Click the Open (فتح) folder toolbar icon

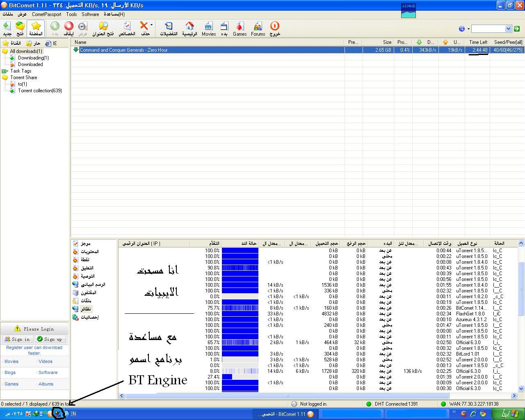(x=20, y=29)
